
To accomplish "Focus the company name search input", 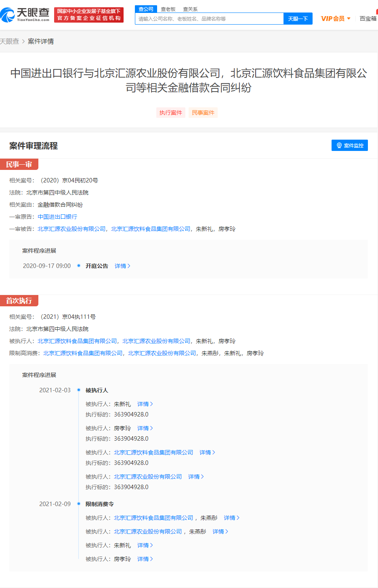I will (209, 19).
